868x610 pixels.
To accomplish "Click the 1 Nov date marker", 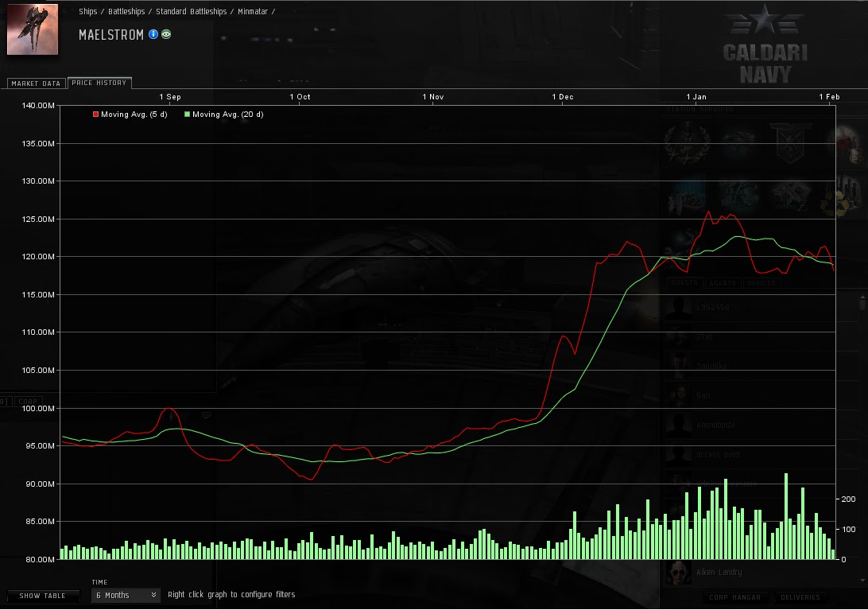I will 433,96.
